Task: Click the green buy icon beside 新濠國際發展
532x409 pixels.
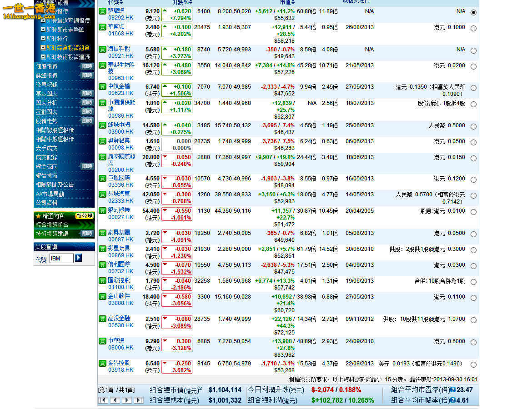Action: [102, 157]
